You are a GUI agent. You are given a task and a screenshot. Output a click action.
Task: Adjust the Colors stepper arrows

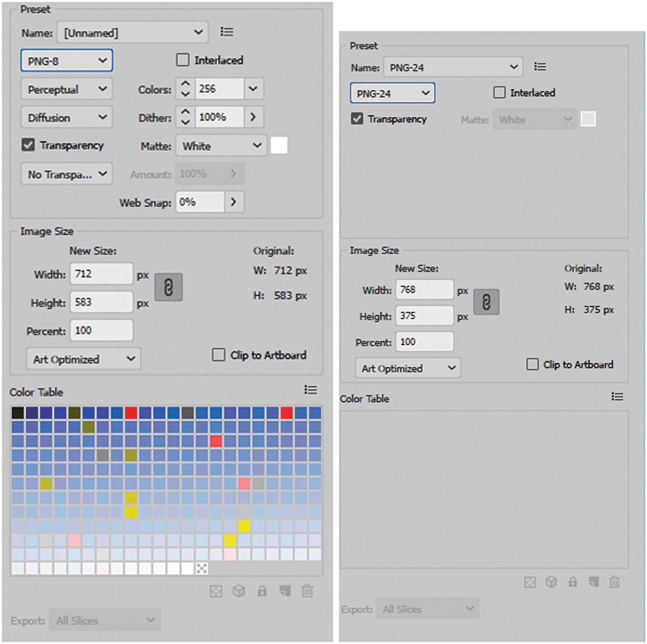click(x=185, y=89)
